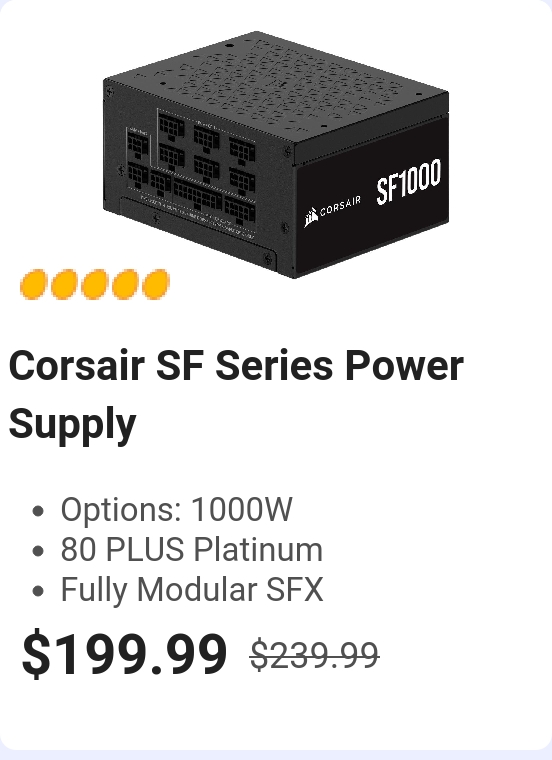Open Corsair SF Series Power Supply title
This screenshot has height=760, width=552.
click(236, 394)
